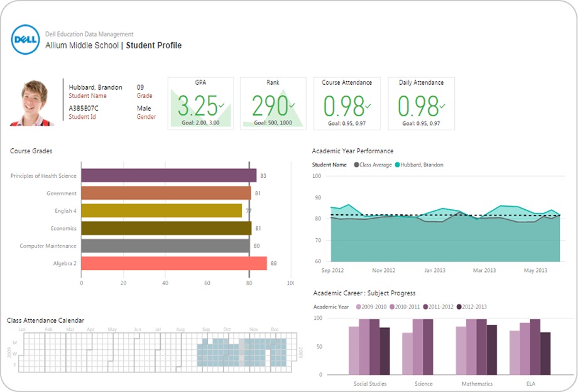This screenshot has width=578, height=392.
Task: Click the 'May 2013' axis label
Action: (536, 270)
